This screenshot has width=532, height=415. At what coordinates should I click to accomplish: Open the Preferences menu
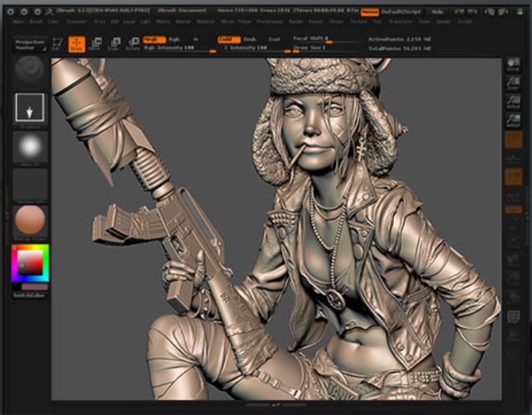(270, 22)
